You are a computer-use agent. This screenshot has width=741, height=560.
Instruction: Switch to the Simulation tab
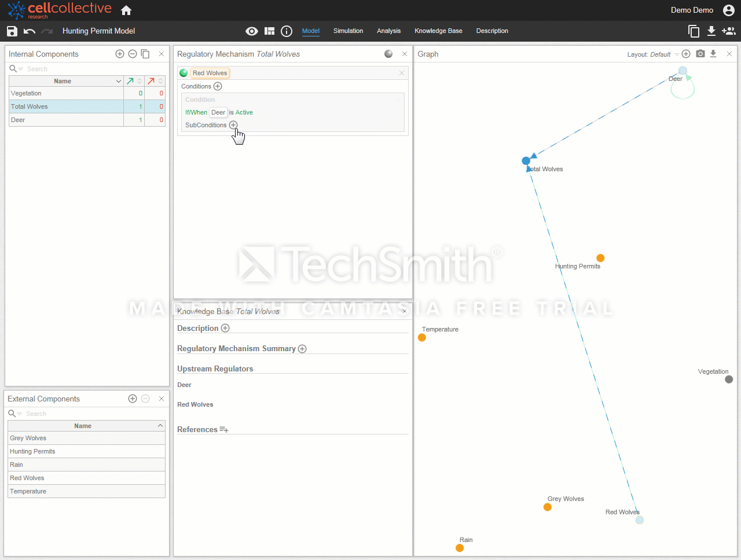(x=348, y=31)
